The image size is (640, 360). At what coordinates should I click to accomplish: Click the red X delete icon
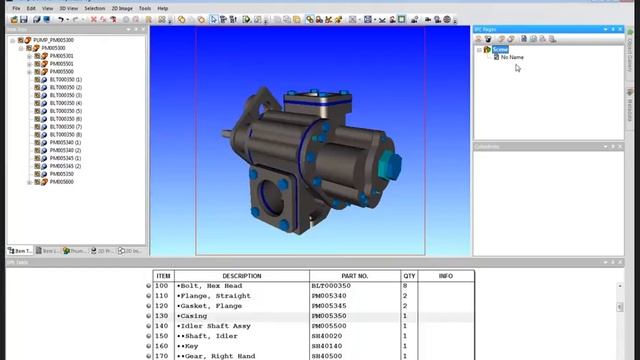[x=93, y=19]
